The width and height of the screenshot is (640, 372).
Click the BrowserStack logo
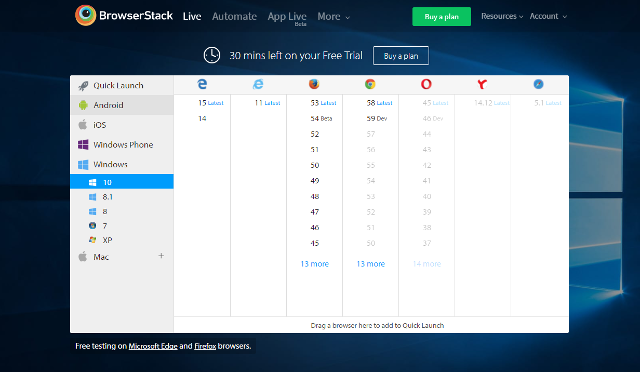pos(124,16)
